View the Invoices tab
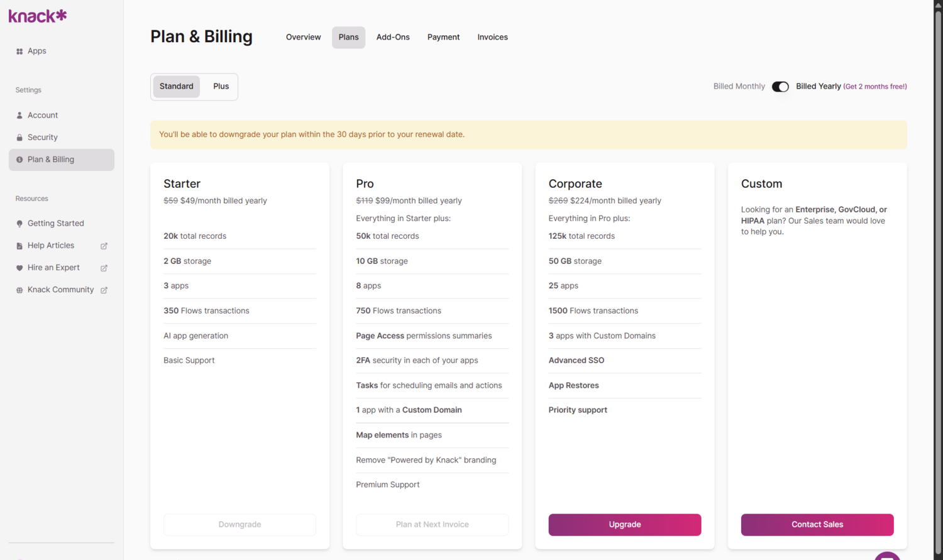The height and width of the screenshot is (560, 943). coord(492,37)
